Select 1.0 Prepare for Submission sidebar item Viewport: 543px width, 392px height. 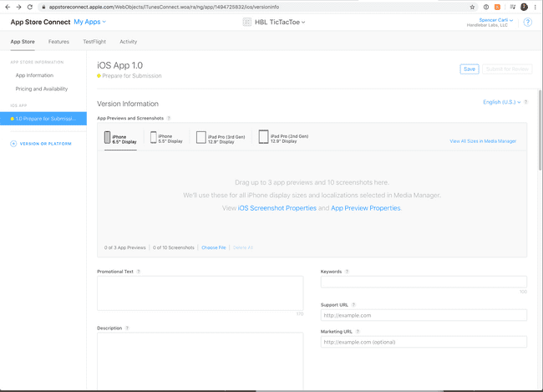[x=43, y=119]
